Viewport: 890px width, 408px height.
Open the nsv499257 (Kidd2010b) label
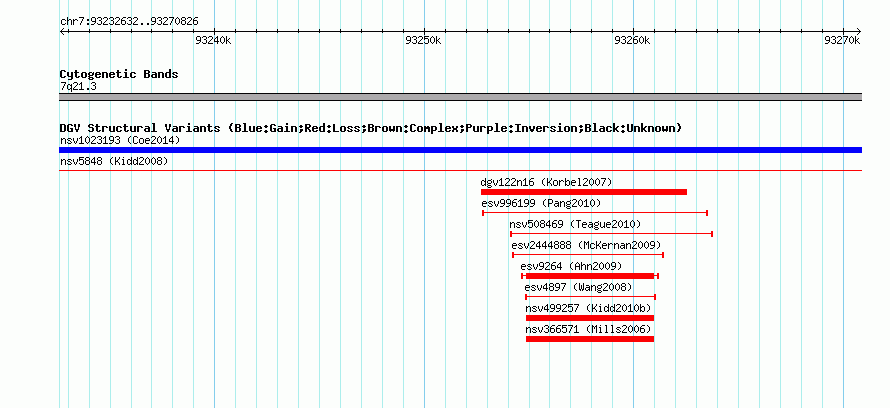pos(588,308)
